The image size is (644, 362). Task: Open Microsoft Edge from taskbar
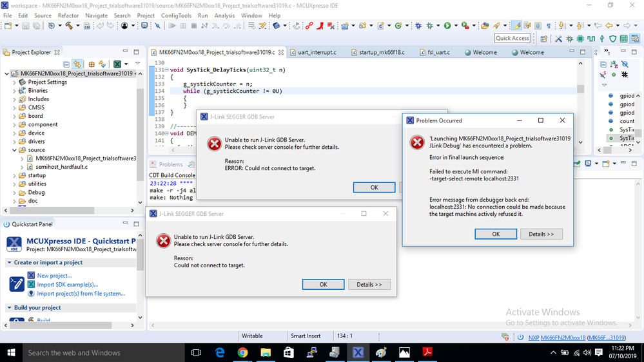(x=220, y=352)
